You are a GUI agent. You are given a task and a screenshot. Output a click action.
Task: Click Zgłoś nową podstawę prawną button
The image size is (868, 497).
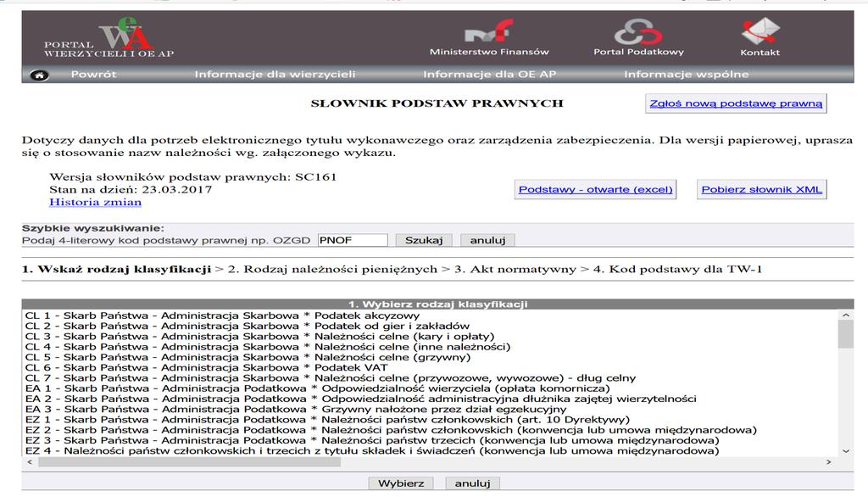click(736, 103)
